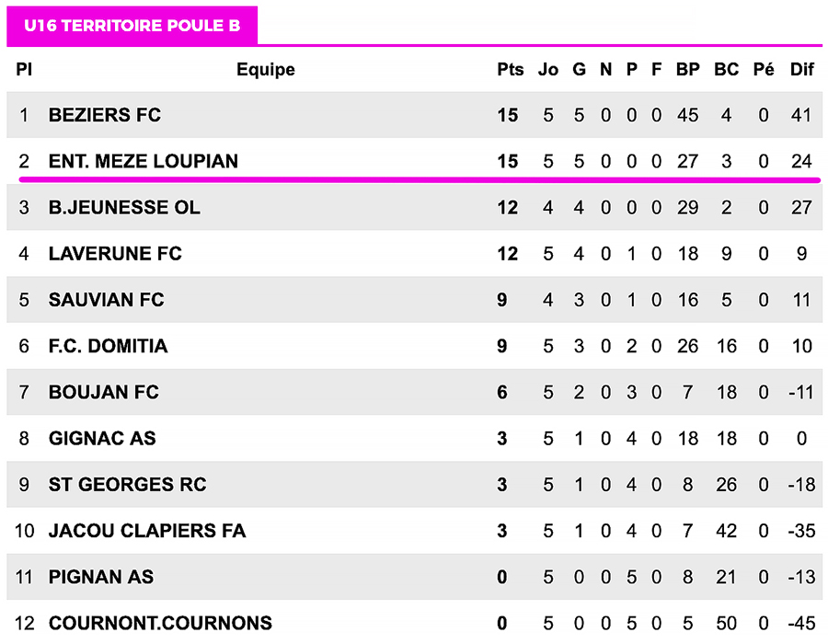Click the Jo matches played header

pos(548,69)
